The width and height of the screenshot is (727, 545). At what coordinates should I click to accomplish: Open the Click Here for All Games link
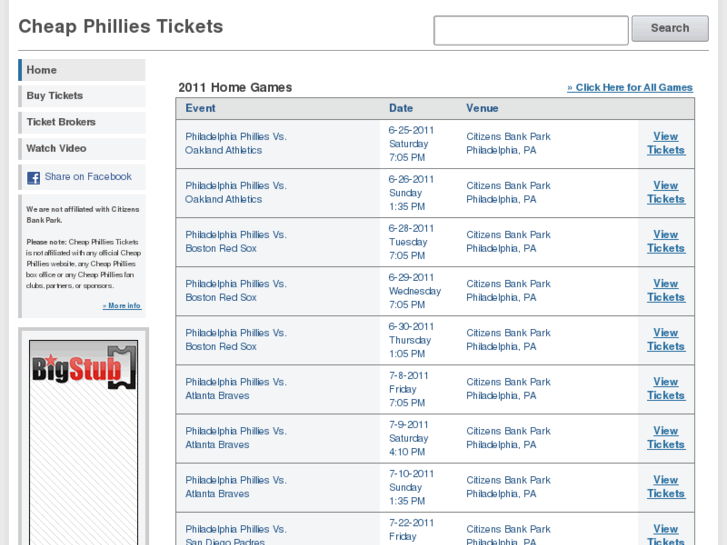point(630,88)
